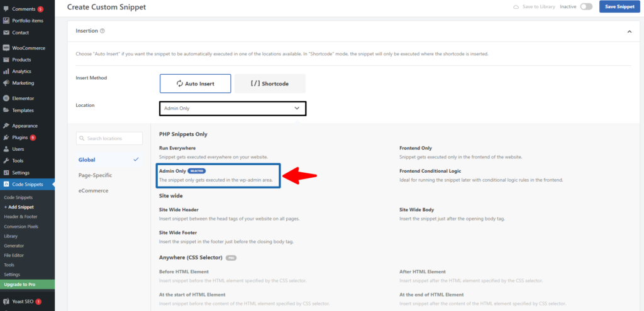Open the Elementor sidebar icon
This screenshot has width=644, height=311.
(x=6, y=99)
